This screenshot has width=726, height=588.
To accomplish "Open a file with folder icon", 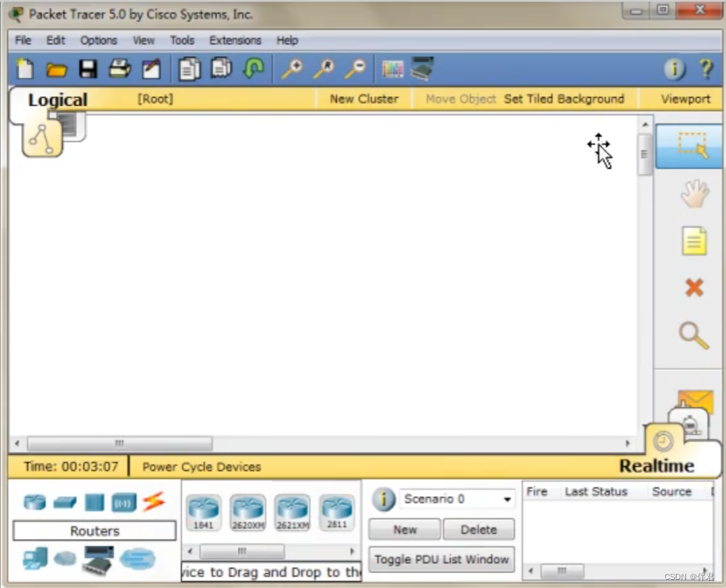I will coord(56,70).
